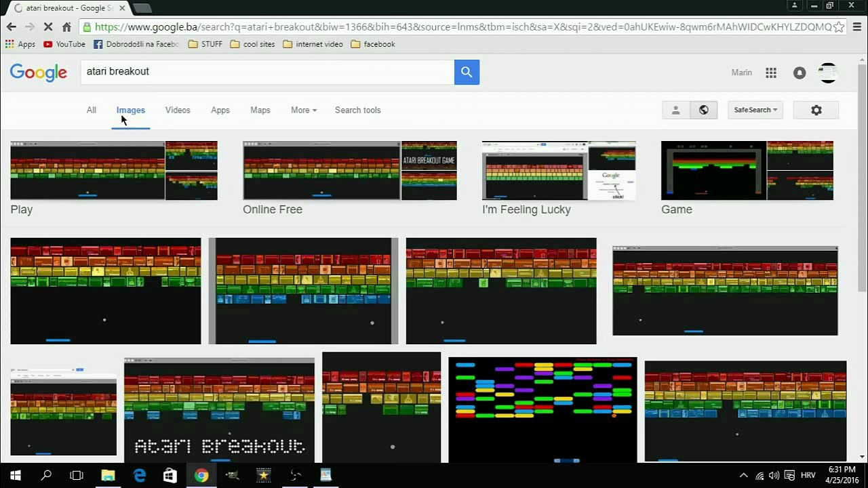868x488 pixels.
Task: Open the Game suggestion group
Action: coord(747,178)
